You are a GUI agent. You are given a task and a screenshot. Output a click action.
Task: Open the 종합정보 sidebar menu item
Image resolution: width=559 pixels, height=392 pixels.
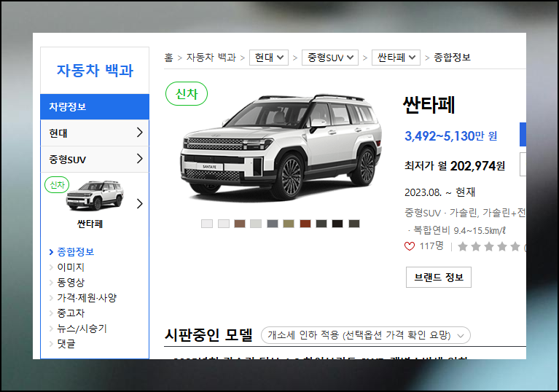coord(75,252)
